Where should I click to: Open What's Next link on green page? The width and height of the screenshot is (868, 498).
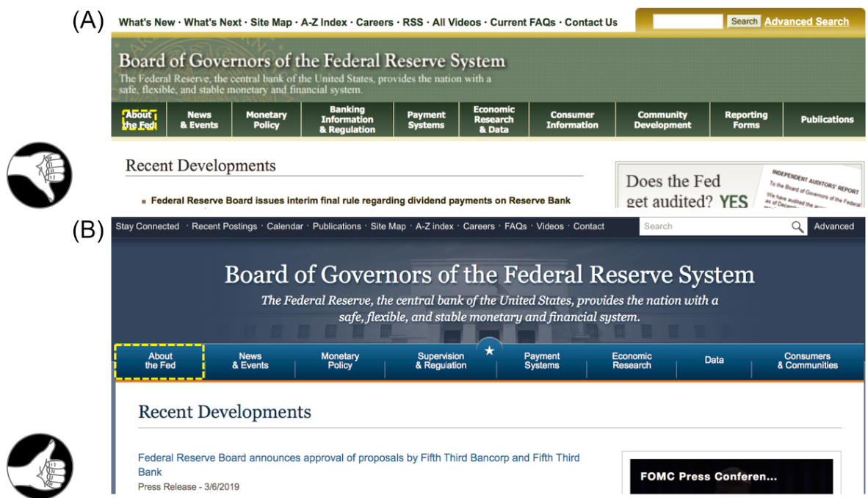point(212,23)
